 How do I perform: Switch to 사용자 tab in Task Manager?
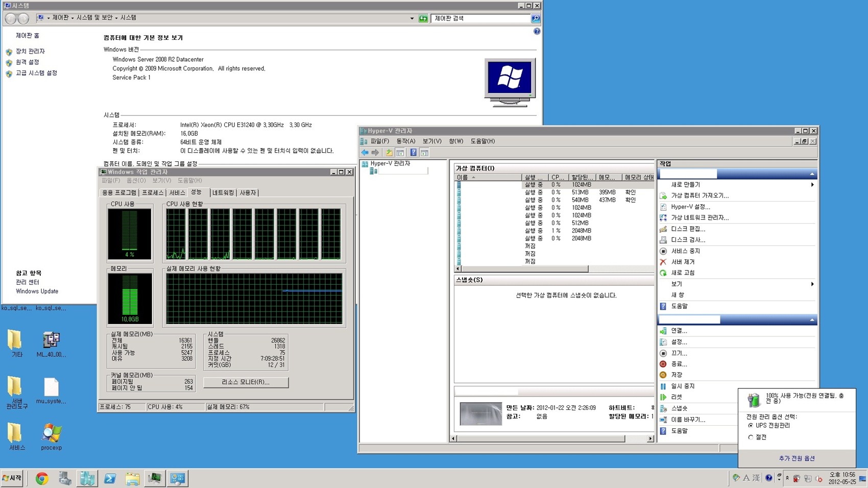248,192
